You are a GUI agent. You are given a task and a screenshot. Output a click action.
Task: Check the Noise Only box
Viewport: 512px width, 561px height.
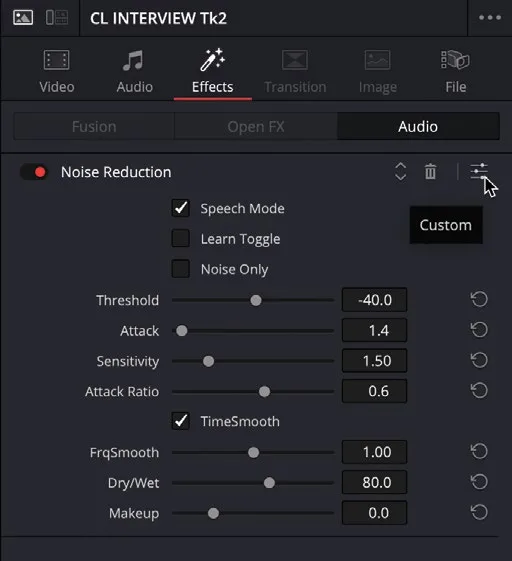point(181,269)
